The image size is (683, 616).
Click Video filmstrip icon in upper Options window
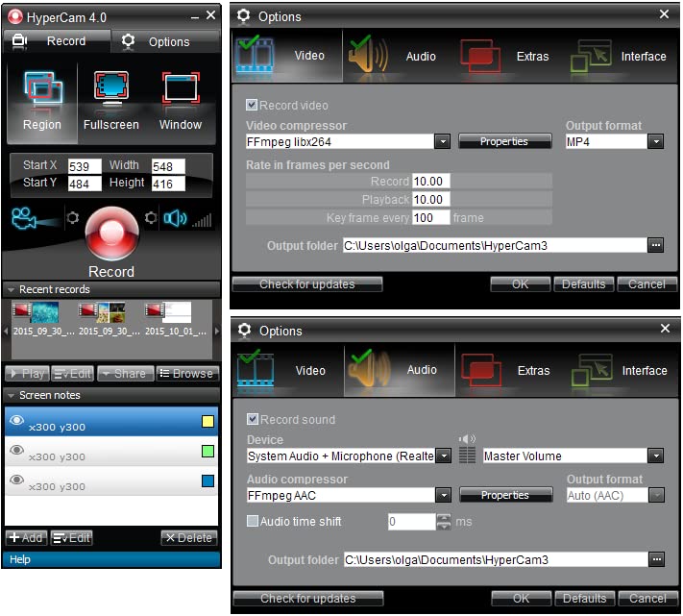(256, 57)
